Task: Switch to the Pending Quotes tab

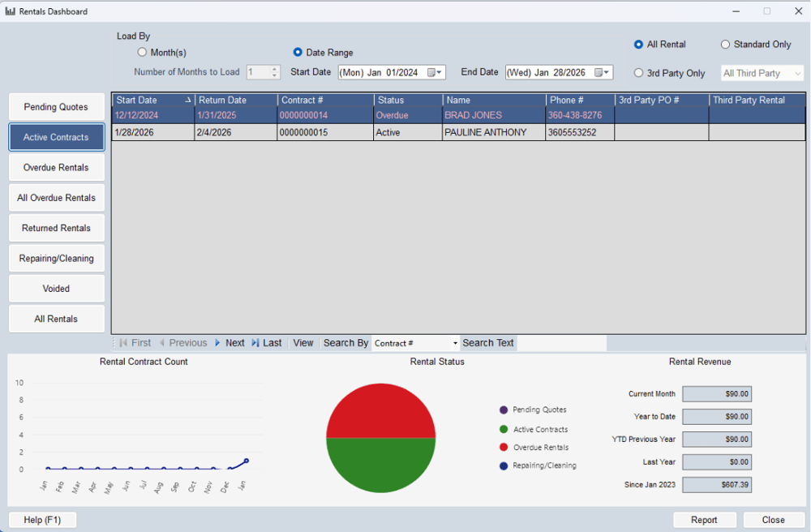Action: click(x=57, y=107)
